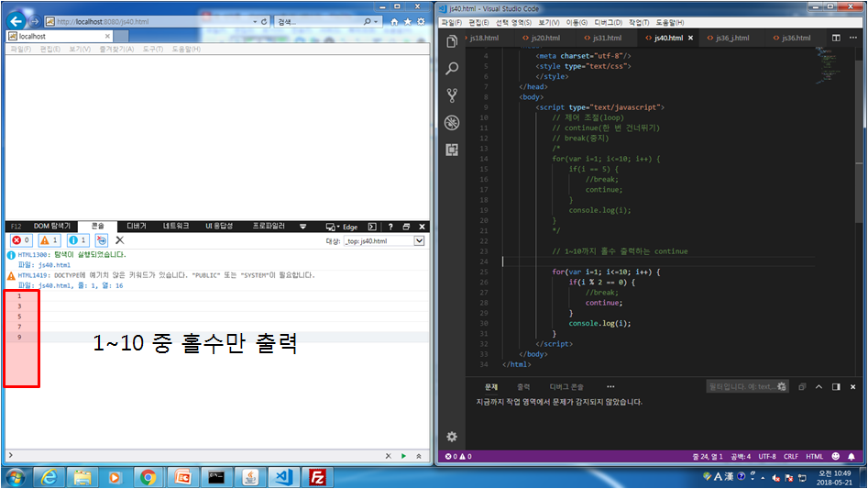Click the errors and warnings status bar count

tap(458, 456)
